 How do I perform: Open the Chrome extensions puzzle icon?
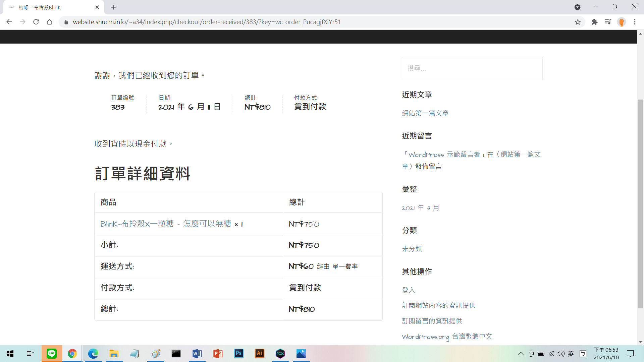pos(594,22)
